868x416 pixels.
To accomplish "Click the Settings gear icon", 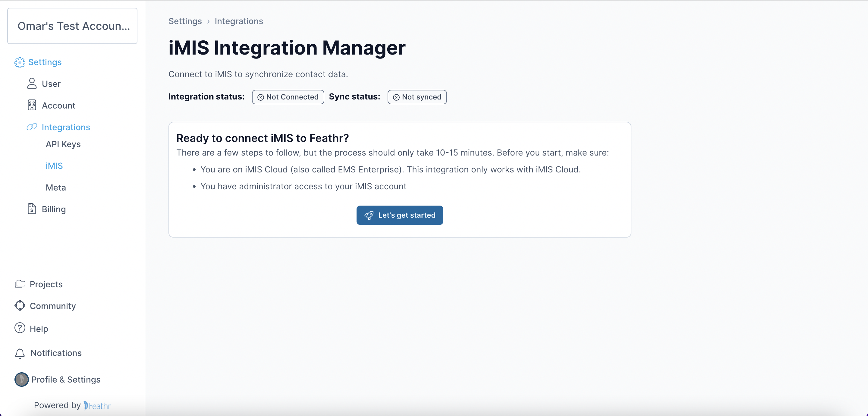I will click(20, 62).
